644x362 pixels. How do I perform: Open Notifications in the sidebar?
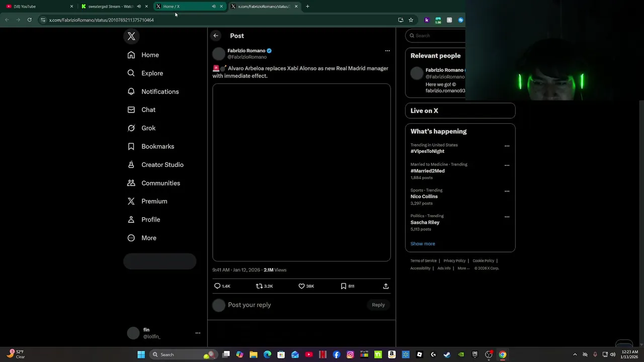coord(153,92)
